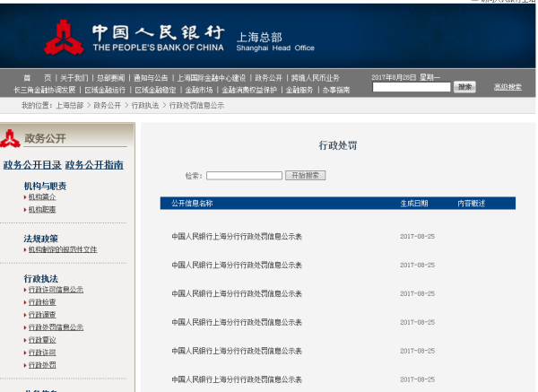Click 政务公开 in the breadcrumb trail
The height and width of the screenshot is (392, 538).
(x=108, y=105)
